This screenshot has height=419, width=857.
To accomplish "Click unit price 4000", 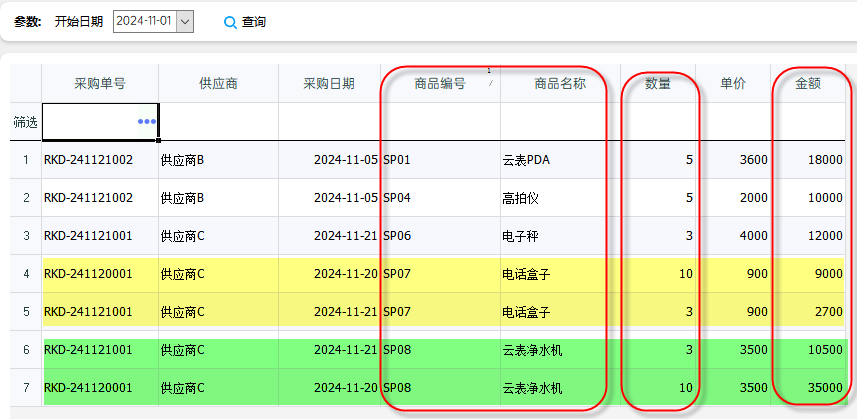I will tap(754, 236).
